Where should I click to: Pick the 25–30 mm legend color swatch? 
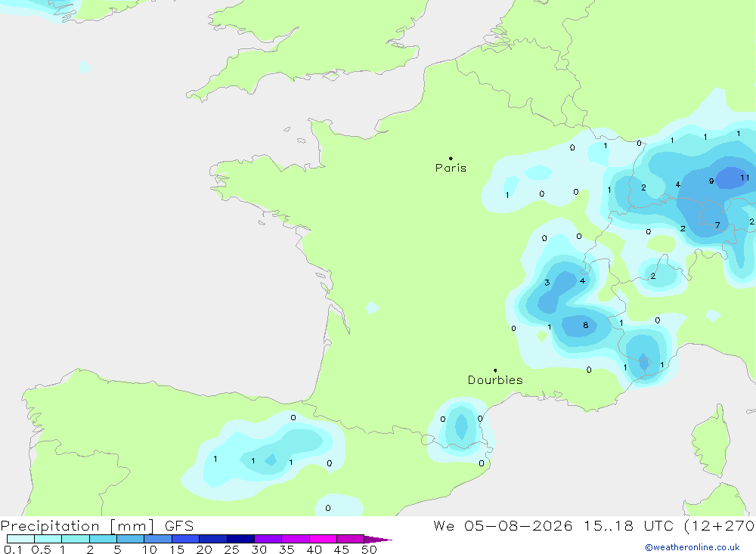pyautogui.click(x=240, y=539)
